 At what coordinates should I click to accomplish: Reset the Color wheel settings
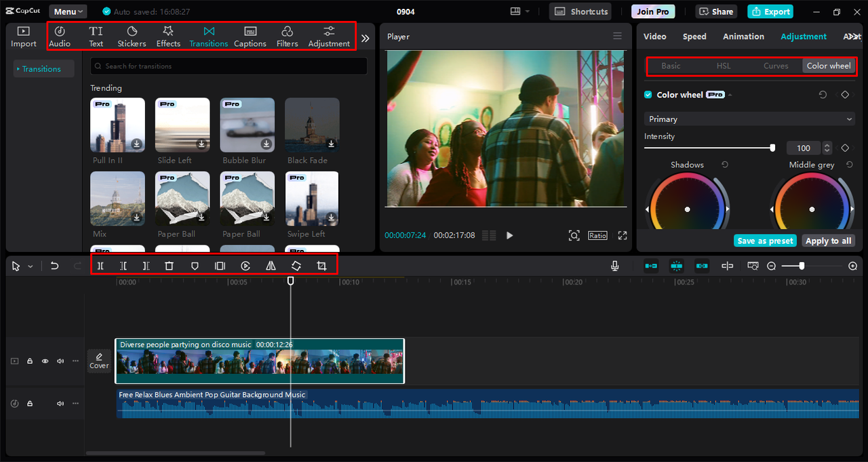pos(823,95)
